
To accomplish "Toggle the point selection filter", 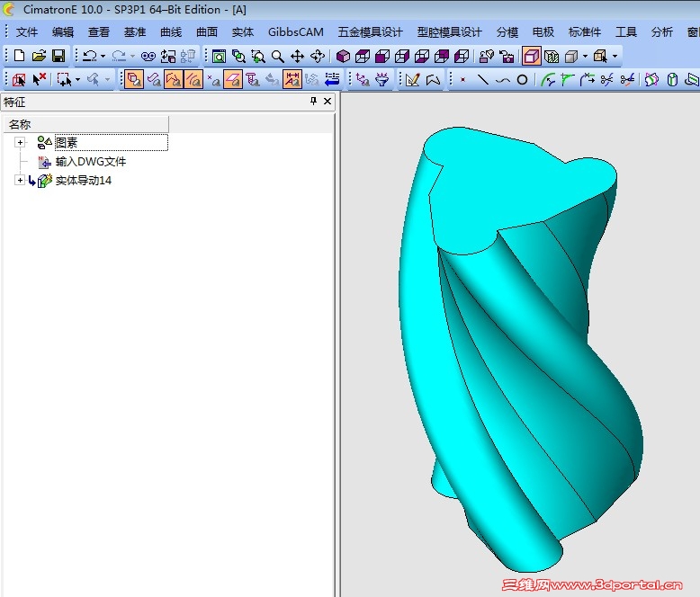I will point(214,80).
